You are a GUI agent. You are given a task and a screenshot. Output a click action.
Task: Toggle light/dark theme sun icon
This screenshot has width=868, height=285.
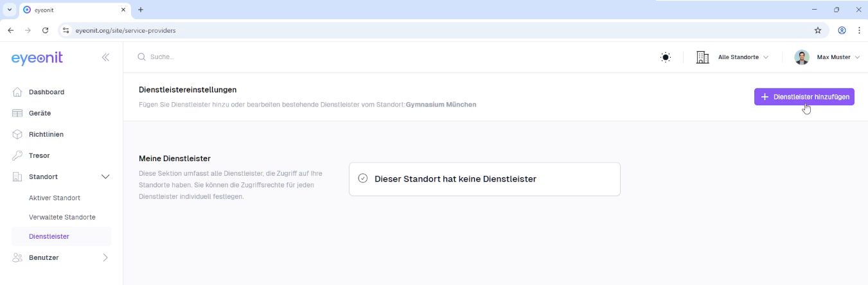pyautogui.click(x=666, y=57)
